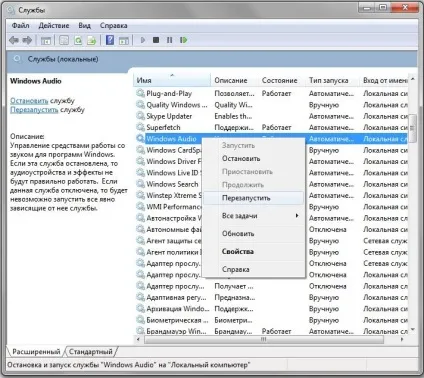Select the Windows Audio service row

click(x=271, y=139)
